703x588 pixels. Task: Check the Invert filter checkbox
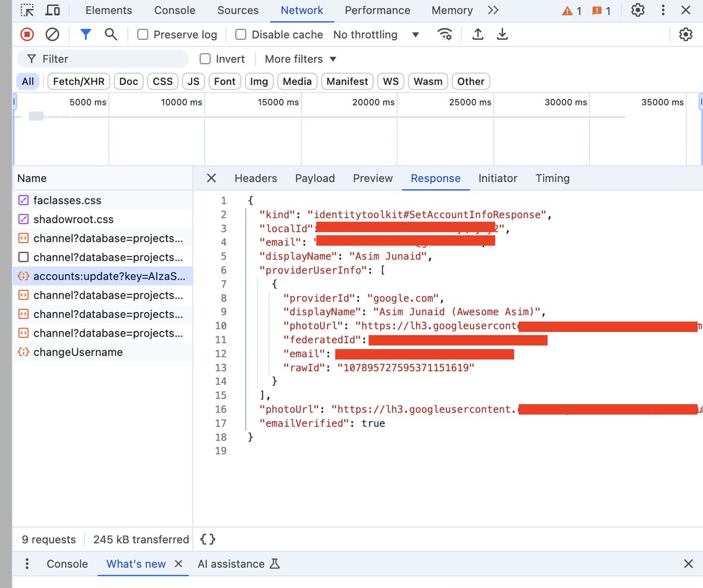205,59
